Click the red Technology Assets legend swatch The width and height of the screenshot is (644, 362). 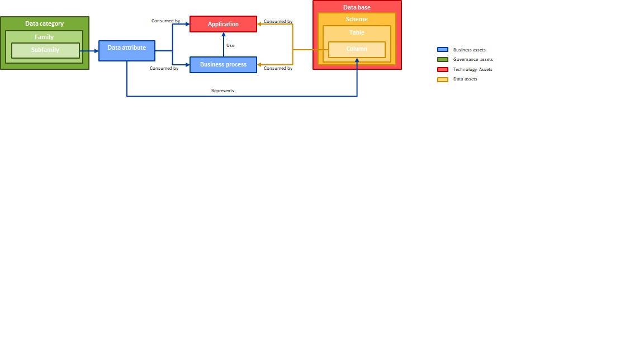[x=442, y=69]
